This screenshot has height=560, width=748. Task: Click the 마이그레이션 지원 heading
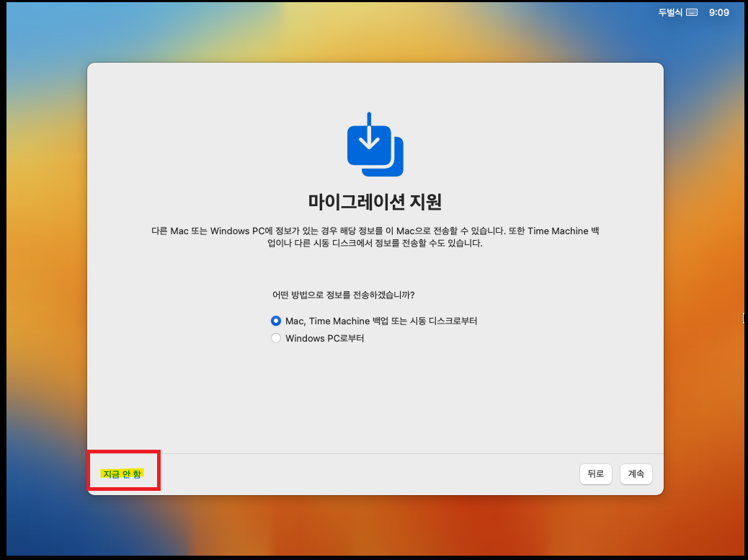tap(375, 202)
